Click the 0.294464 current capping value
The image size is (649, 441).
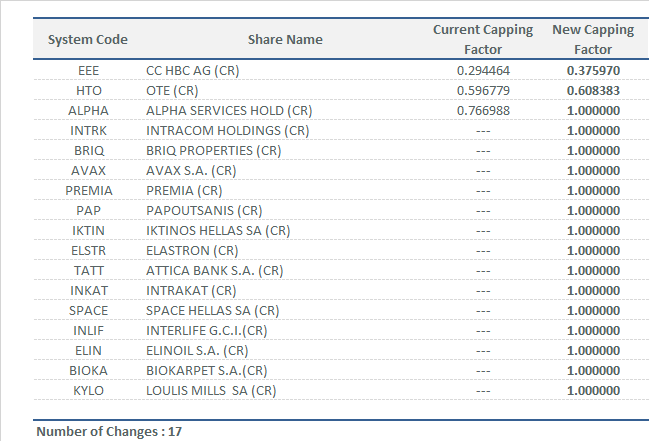(x=483, y=71)
